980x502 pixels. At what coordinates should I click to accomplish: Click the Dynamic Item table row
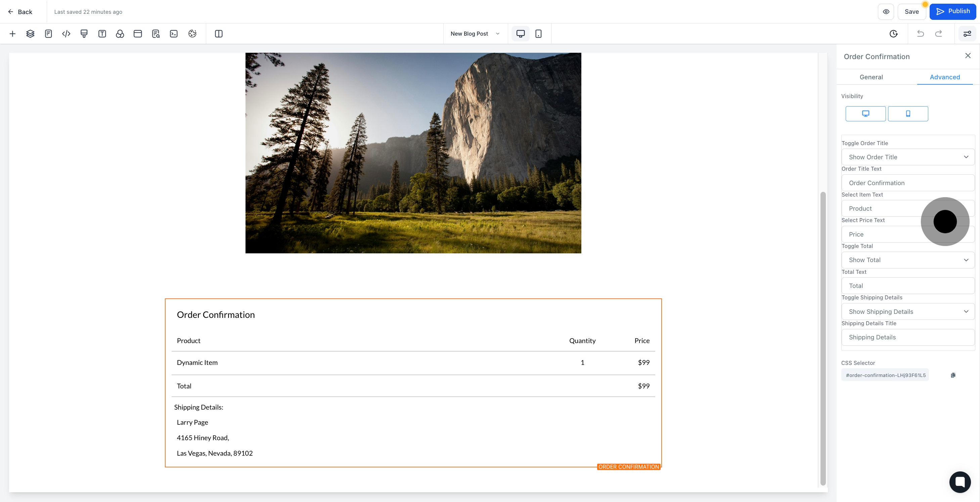[413, 363]
